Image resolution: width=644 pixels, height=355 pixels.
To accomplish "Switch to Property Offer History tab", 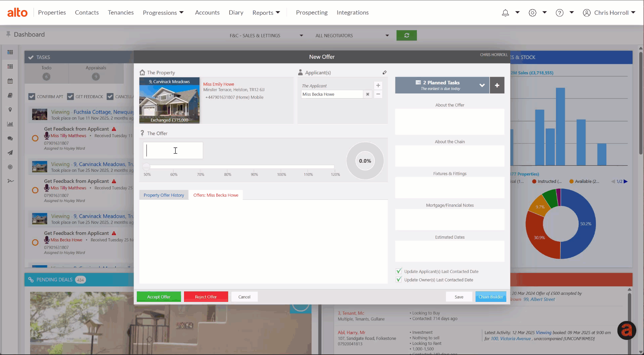I will click(164, 195).
